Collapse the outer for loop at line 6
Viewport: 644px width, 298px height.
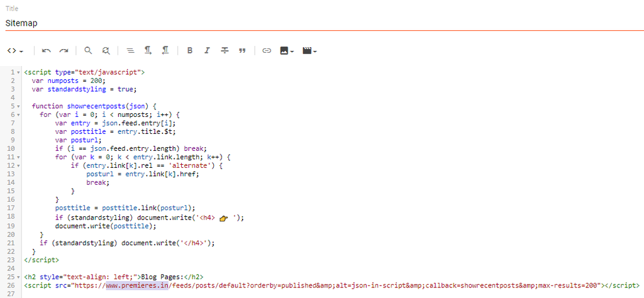[x=18, y=114]
